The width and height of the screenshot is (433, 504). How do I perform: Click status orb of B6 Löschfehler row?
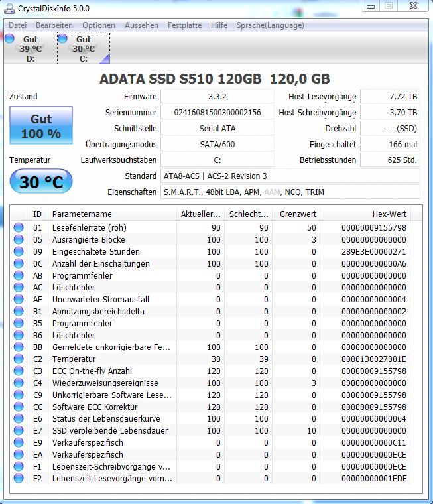(x=19, y=335)
